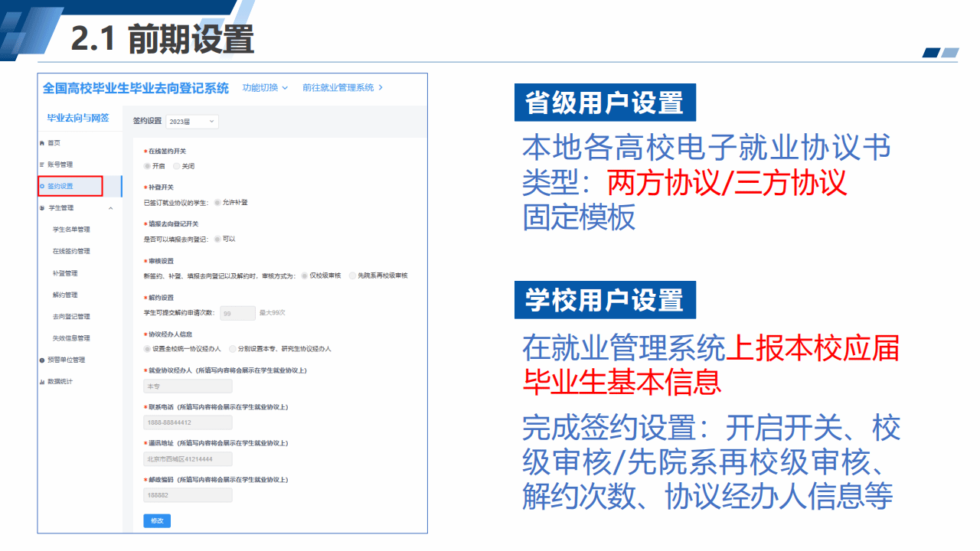Click the blue 修改 button
Image resolution: width=980 pixels, height=551 pixels.
(x=157, y=521)
